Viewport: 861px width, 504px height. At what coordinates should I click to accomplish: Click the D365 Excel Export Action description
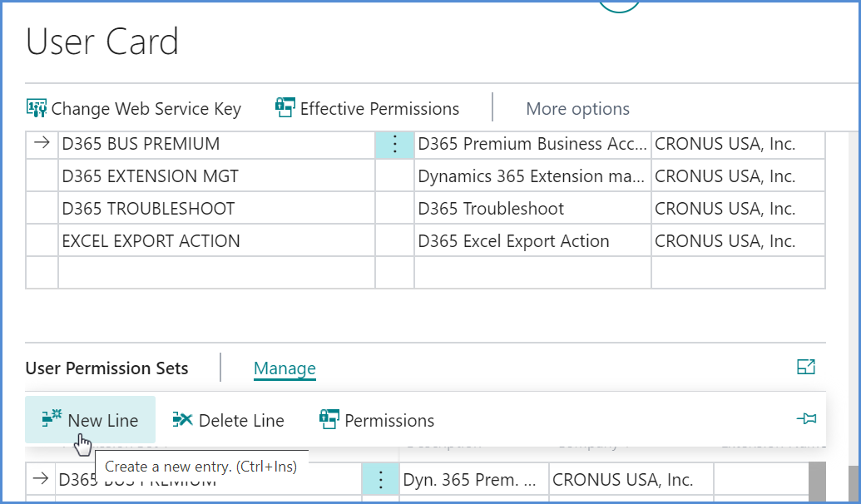[532, 241]
